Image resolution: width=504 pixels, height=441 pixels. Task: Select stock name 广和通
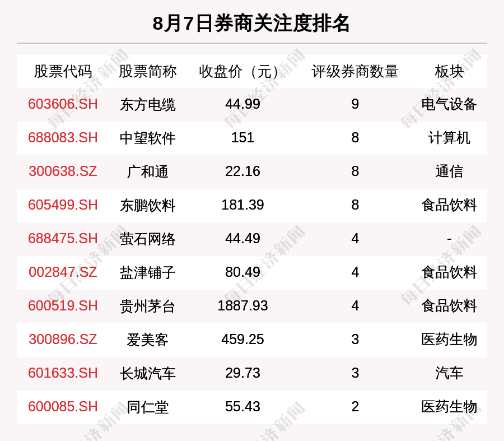click(147, 171)
